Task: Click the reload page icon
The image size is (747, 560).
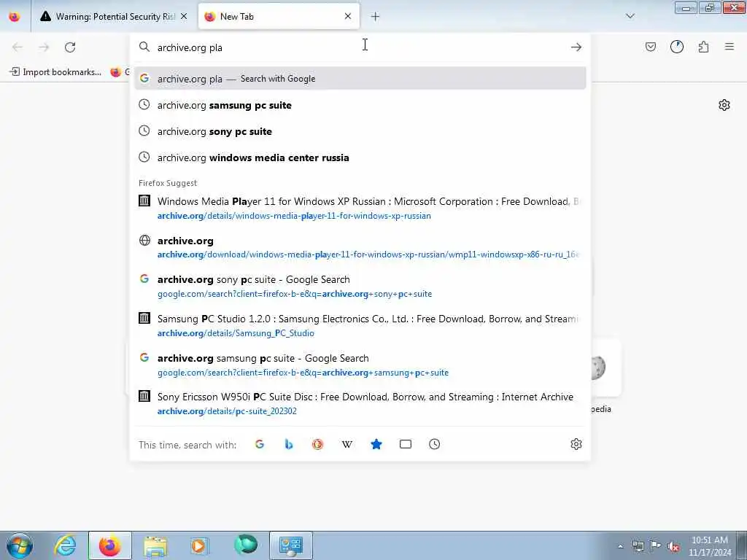Action: tap(70, 47)
